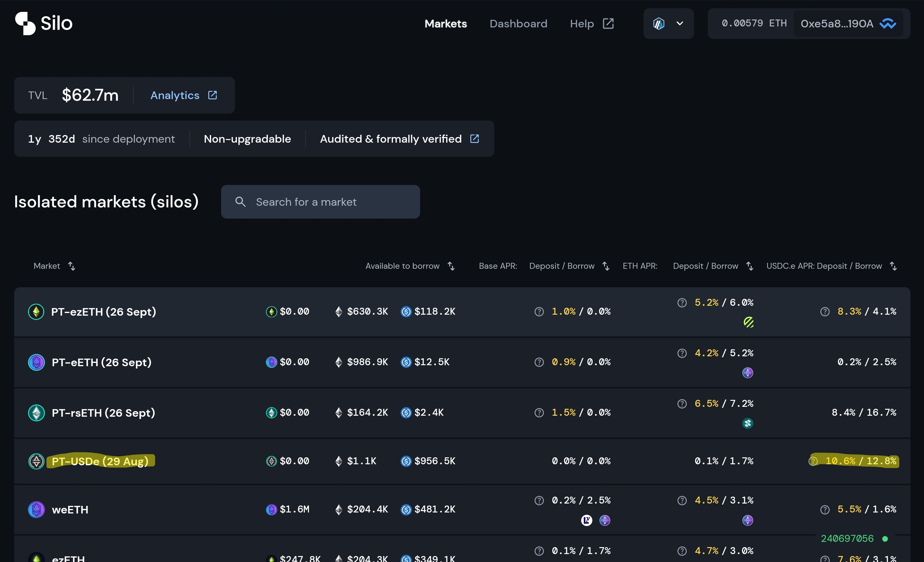Click the help icon beside weETH USDC.e APR

coord(825,509)
